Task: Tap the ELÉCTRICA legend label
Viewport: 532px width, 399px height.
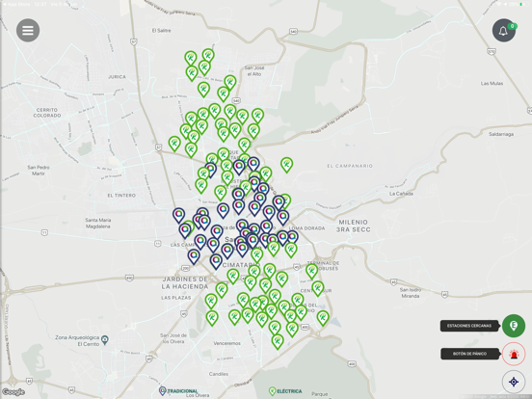Action: tap(289, 391)
